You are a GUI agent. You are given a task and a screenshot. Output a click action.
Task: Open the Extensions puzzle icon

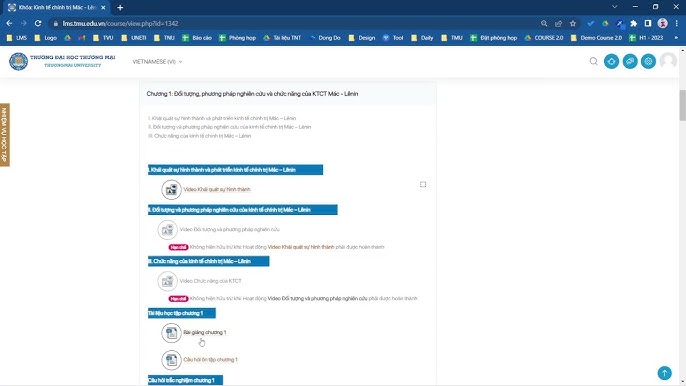tap(634, 24)
